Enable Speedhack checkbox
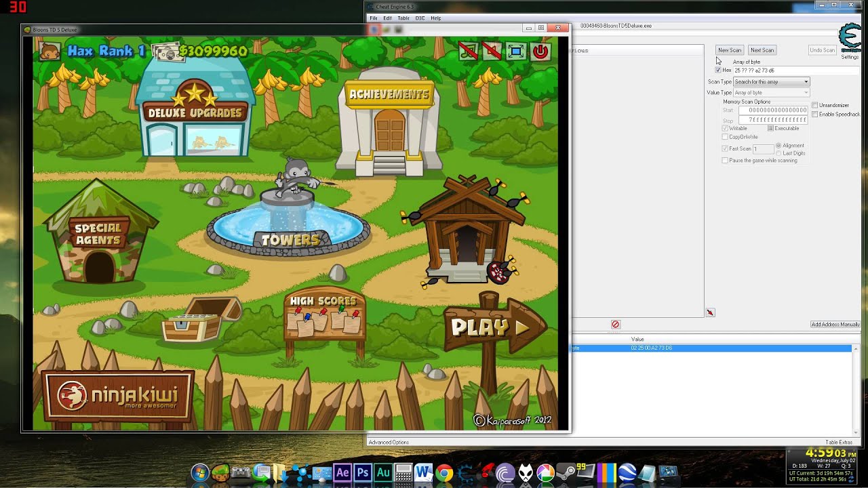Image resolution: width=868 pixels, height=488 pixels. [815, 114]
